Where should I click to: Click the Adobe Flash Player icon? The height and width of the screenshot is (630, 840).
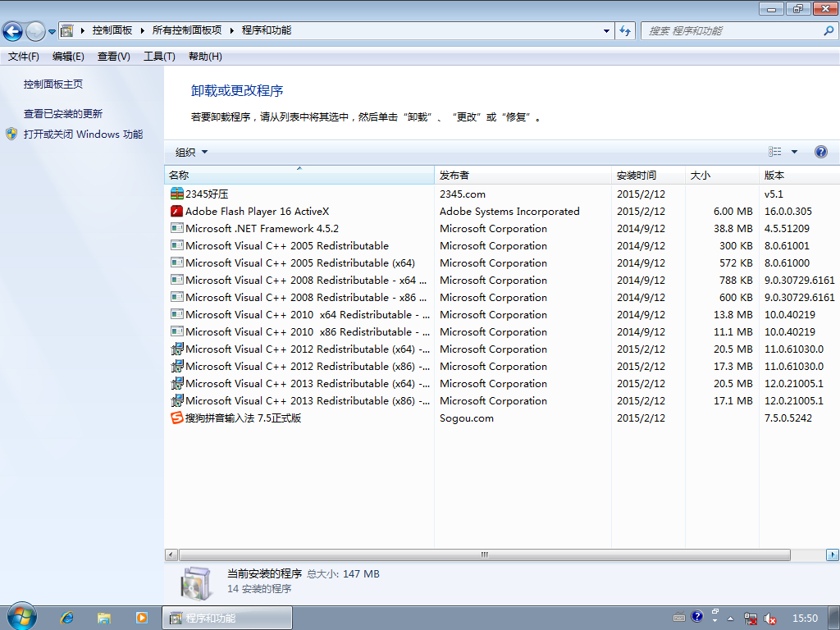(177, 211)
